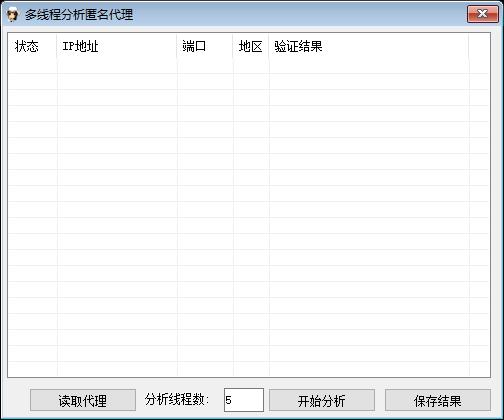Click the window title text 多线程分析匿名代理

pyautogui.click(x=79, y=15)
